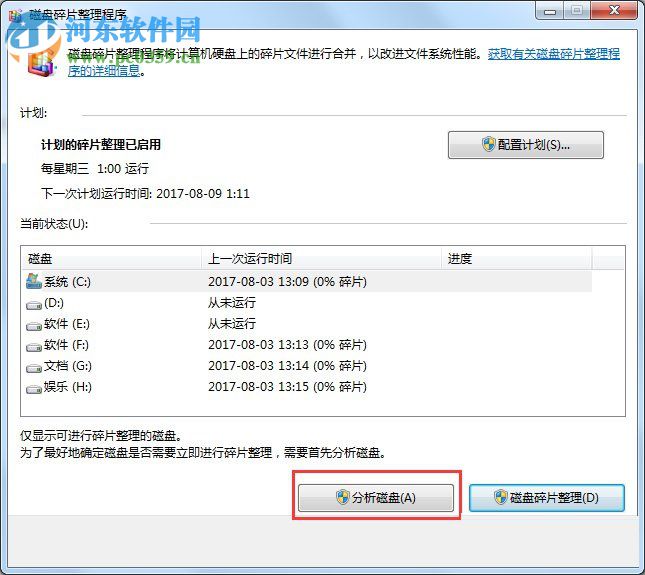645x575 pixels.
Task: Close the defragmenter window
Action: pos(614,10)
